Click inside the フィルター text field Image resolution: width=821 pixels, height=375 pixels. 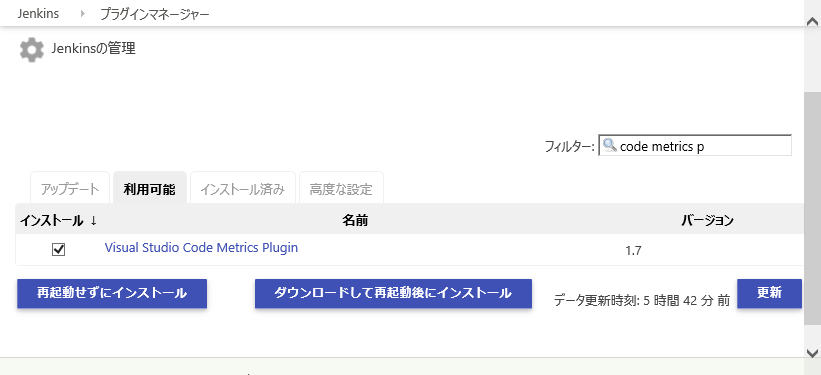[x=695, y=146]
